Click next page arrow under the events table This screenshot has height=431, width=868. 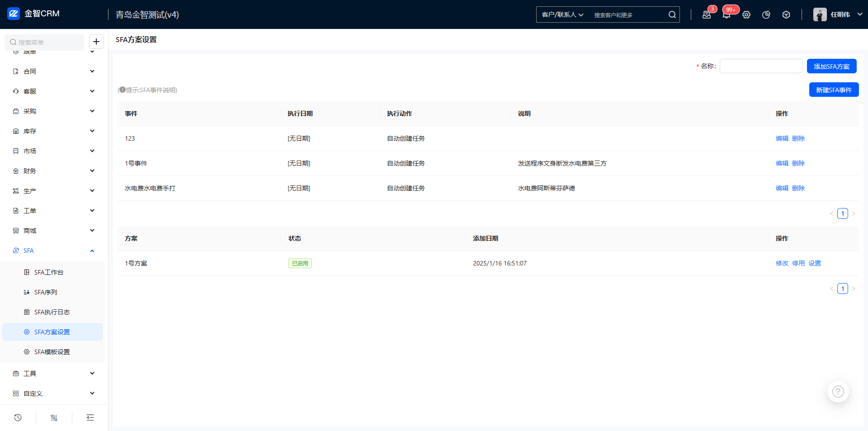(x=854, y=213)
